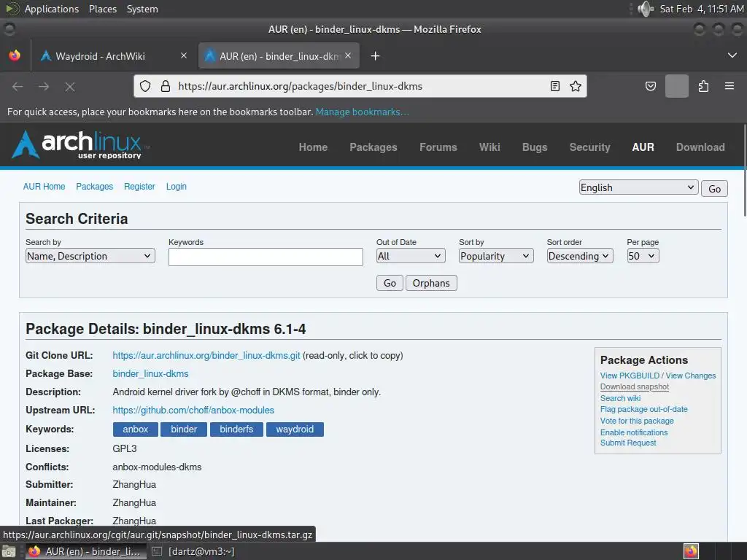Image resolution: width=747 pixels, height=560 pixels.
Task: Click the anbox keyword tag
Action: (135, 429)
